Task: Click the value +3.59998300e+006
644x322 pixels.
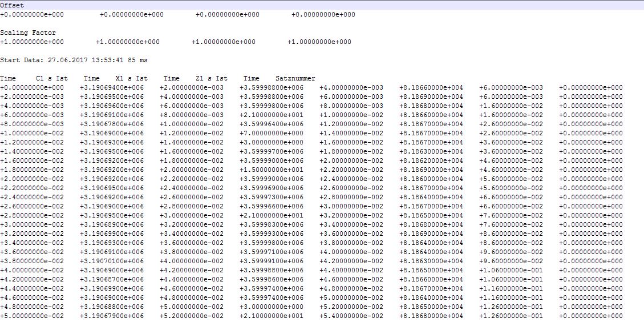Action: coord(272,224)
